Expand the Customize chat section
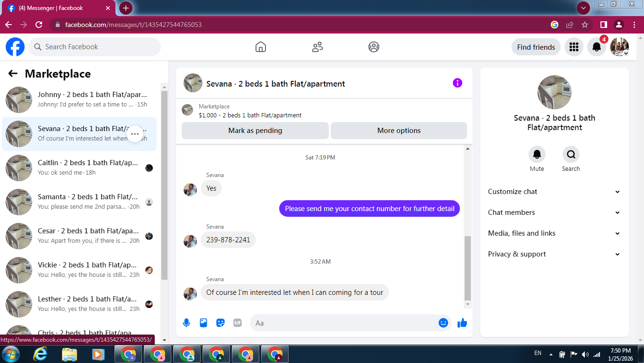Screen dimensions: 644x363 coord(554,192)
